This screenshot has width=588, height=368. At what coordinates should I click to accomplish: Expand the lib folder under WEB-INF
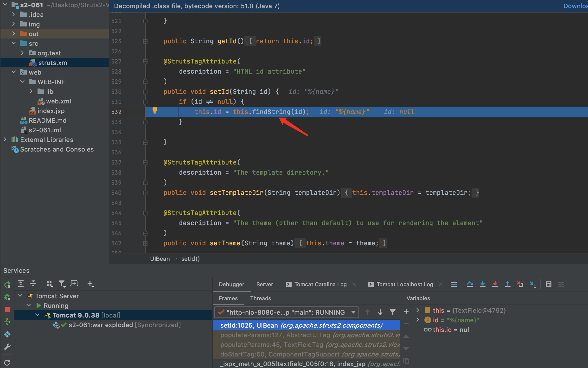pos(31,91)
